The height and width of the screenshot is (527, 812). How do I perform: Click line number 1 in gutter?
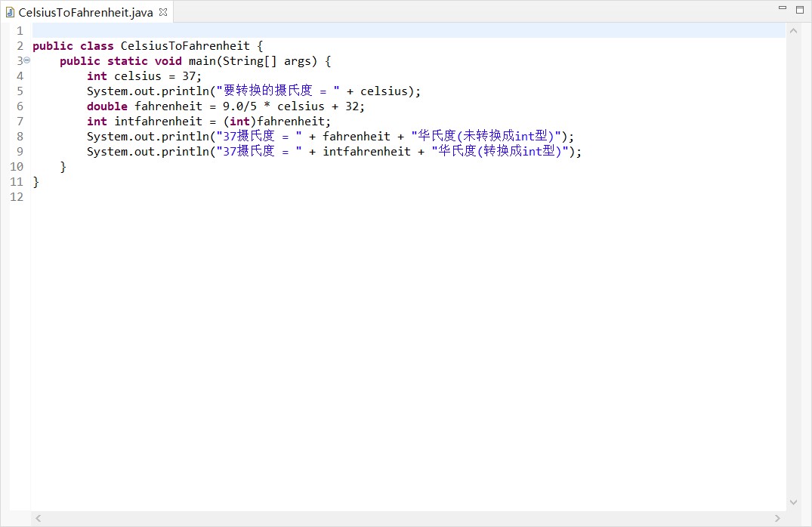[x=20, y=31]
